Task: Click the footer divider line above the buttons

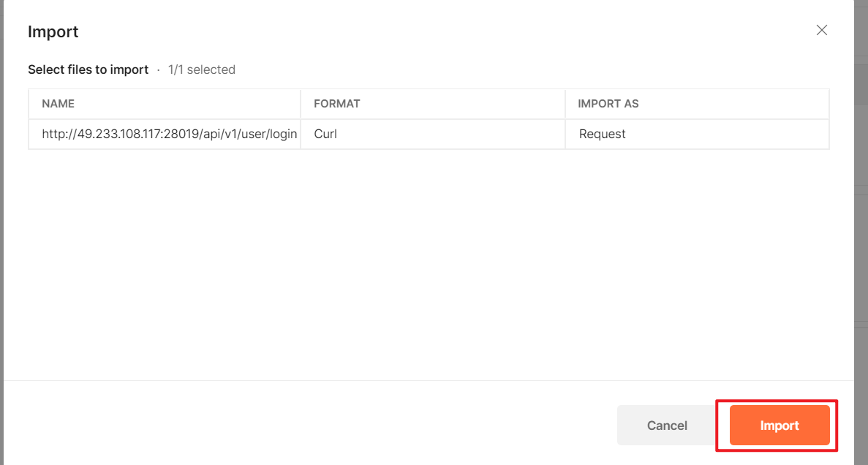Action: (x=429, y=380)
